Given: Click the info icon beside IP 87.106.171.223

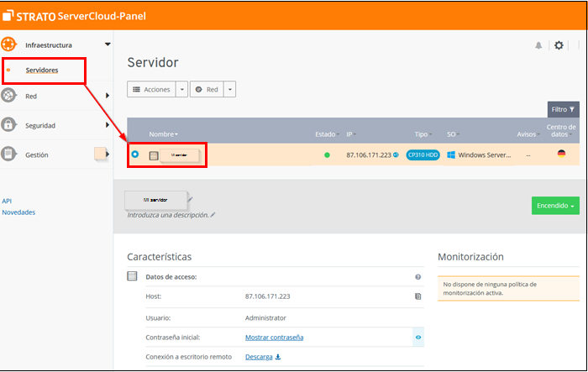Looking at the screenshot, I should [396, 155].
